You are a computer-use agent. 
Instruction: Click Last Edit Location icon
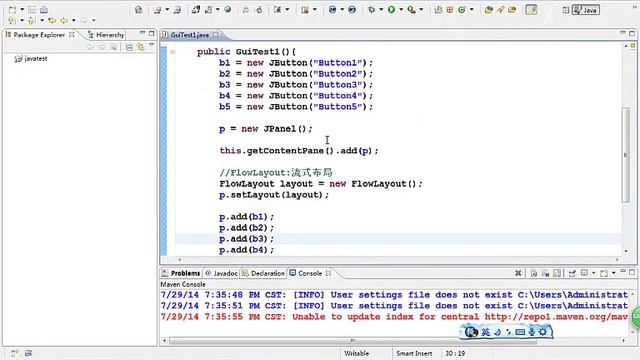(52, 20)
